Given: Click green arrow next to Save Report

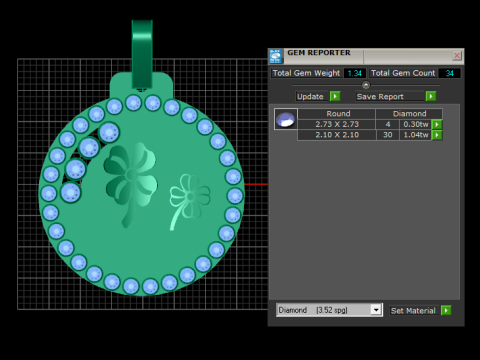Looking at the screenshot, I should pyautogui.click(x=431, y=96).
